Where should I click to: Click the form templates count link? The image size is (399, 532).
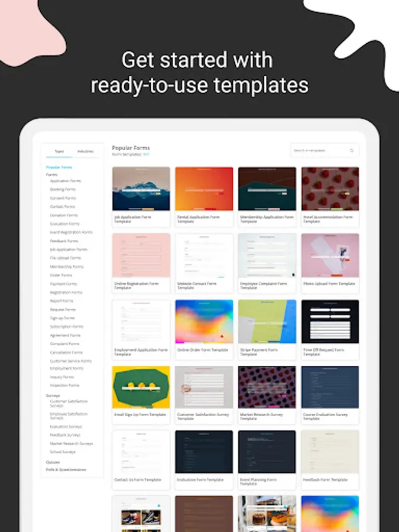(146, 154)
